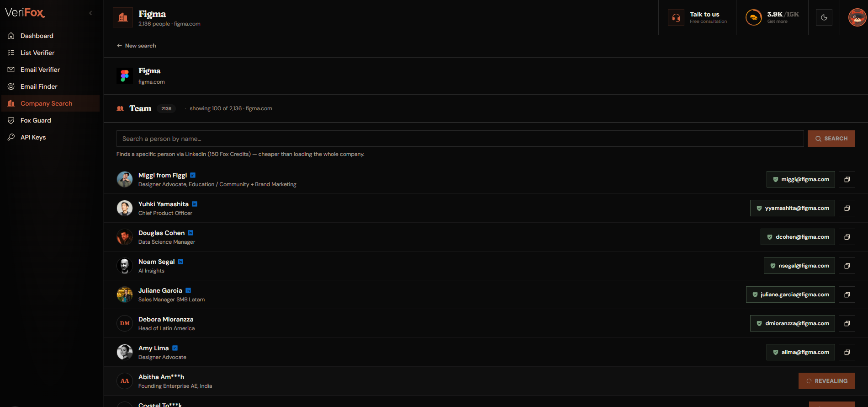The image size is (868, 407).
Task: Copy miggi@figma.com with copy icon
Action: pyautogui.click(x=847, y=179)
